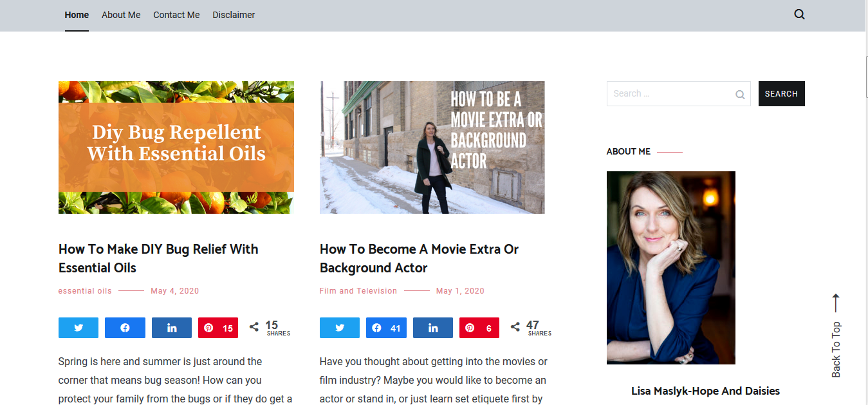Open the essential oils category link

coord(85,291)
